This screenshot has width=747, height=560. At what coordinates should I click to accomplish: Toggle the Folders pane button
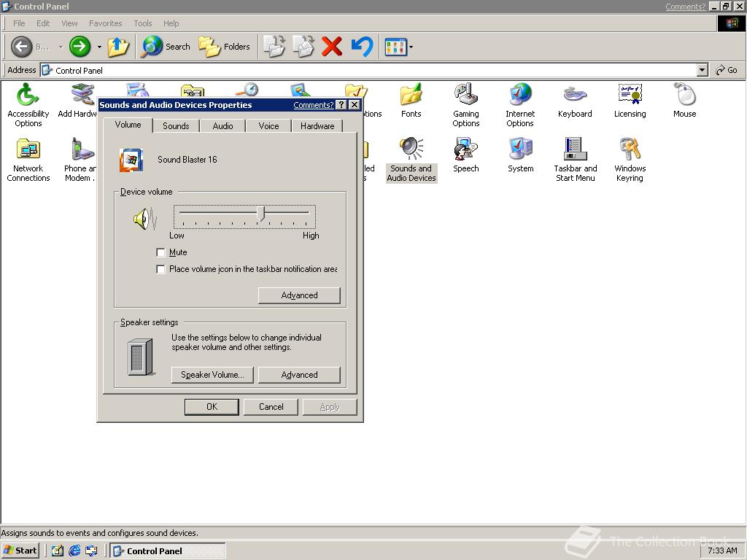point(224,47)
